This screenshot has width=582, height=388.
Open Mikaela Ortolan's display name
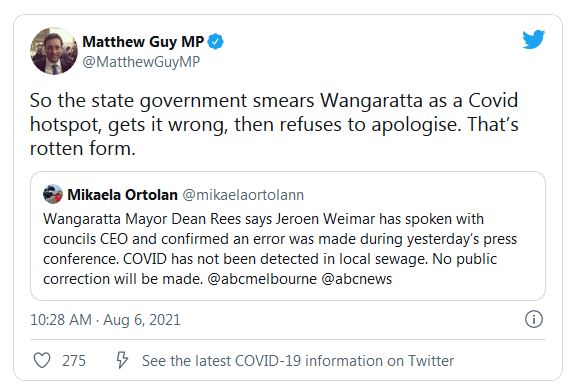tap(122, 195)
